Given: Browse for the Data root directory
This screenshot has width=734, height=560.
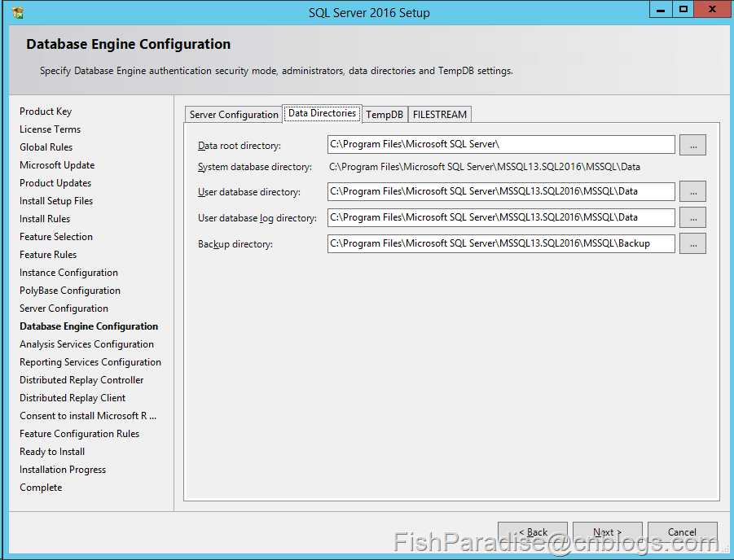Looking at the screenshot, I should point(692,145).
